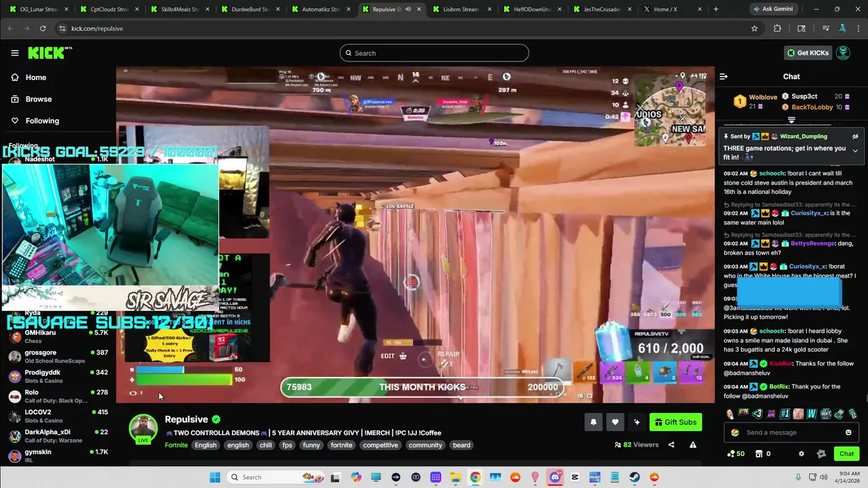Open Chrome three-dot menu
Image resolution: width=868 pixels, height=488 pixels.
857,28
